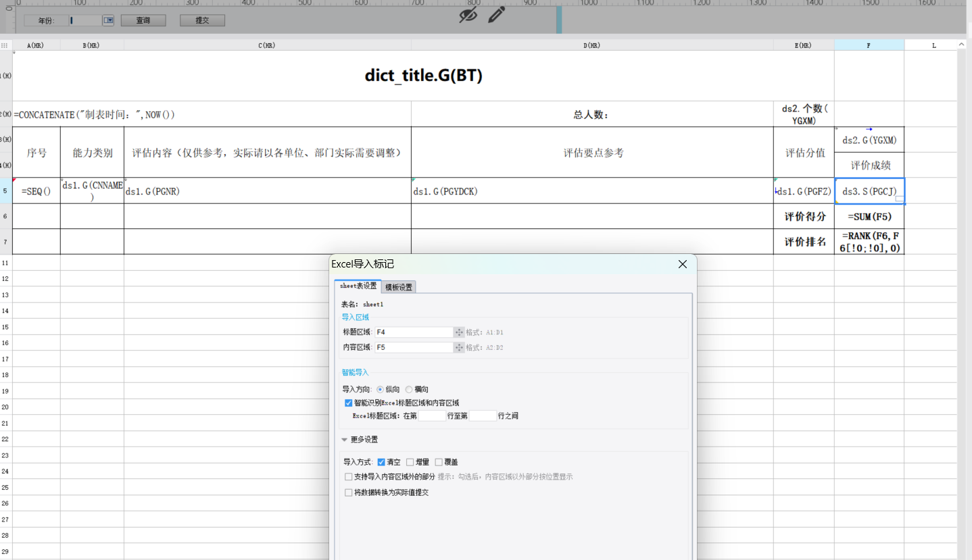
Task: Select row header 5
Action: 5,190
